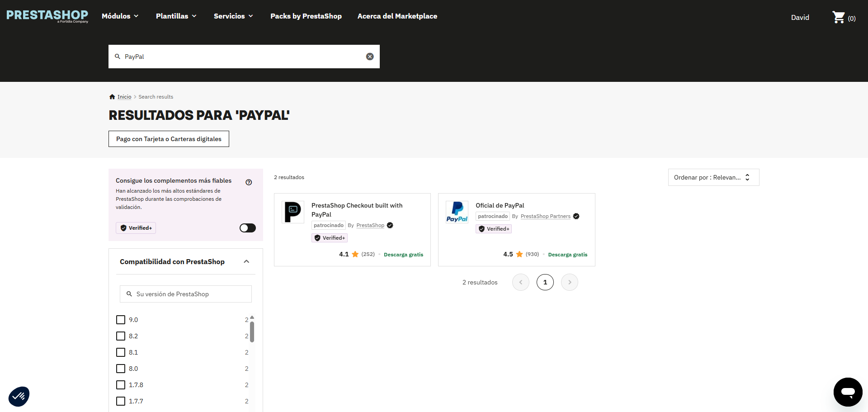Click the PrestaShop Checkout module logo
This screenshot has width=868, height=412.
293,212
